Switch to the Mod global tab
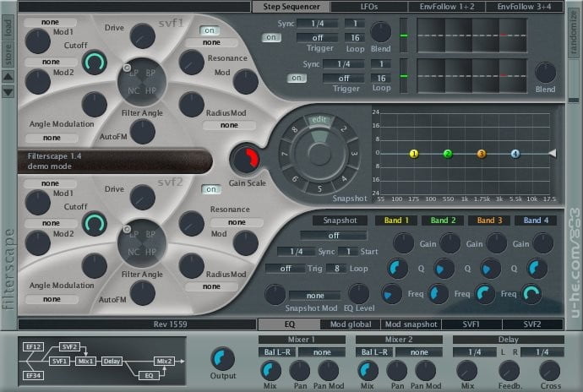 point(351,324)
